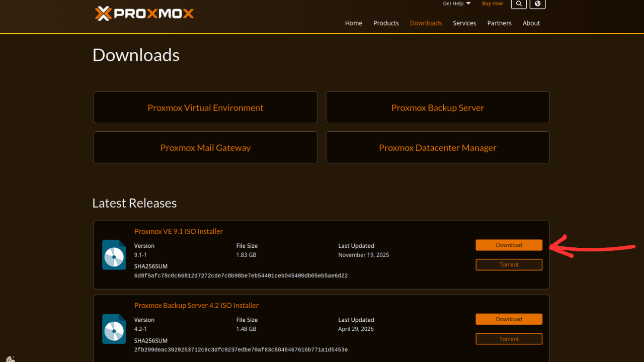Click the globe language icon

coord(537,4)
